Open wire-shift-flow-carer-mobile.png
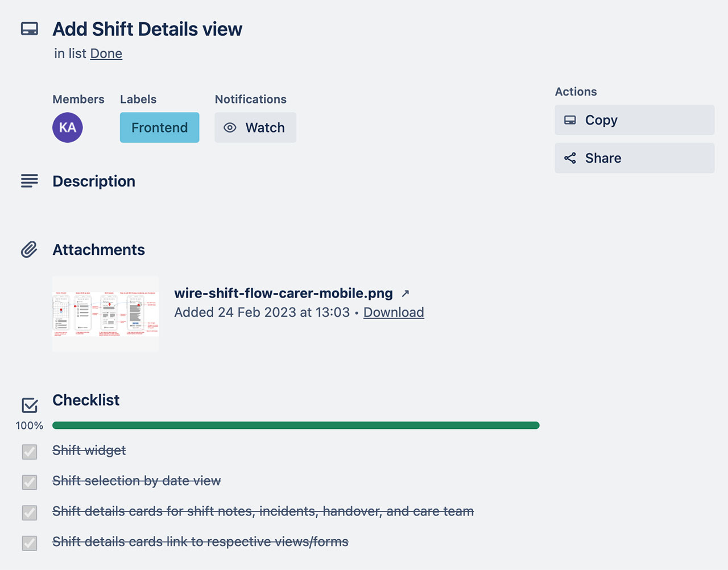 [283, 293]
